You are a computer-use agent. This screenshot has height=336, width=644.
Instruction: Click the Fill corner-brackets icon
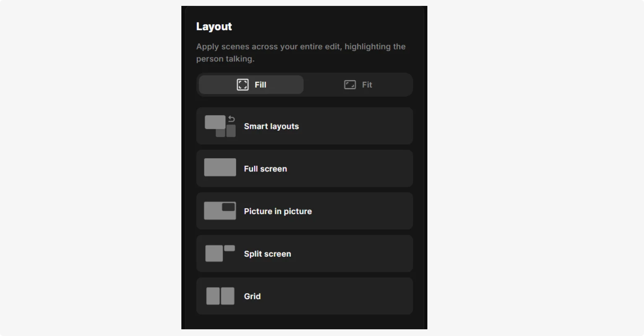242,84
